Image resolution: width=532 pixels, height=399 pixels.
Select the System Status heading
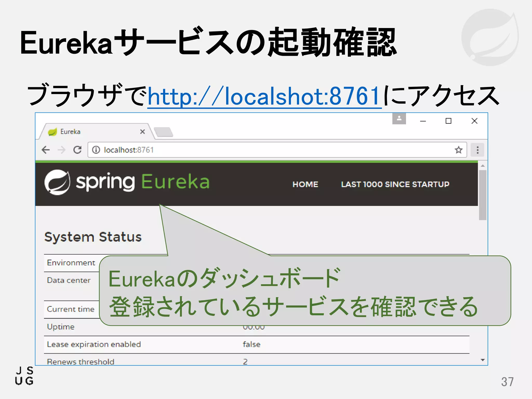click(93, 237)
